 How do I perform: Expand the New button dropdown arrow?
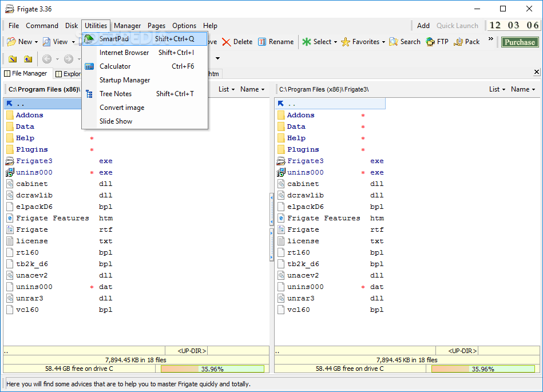point(36,42)
